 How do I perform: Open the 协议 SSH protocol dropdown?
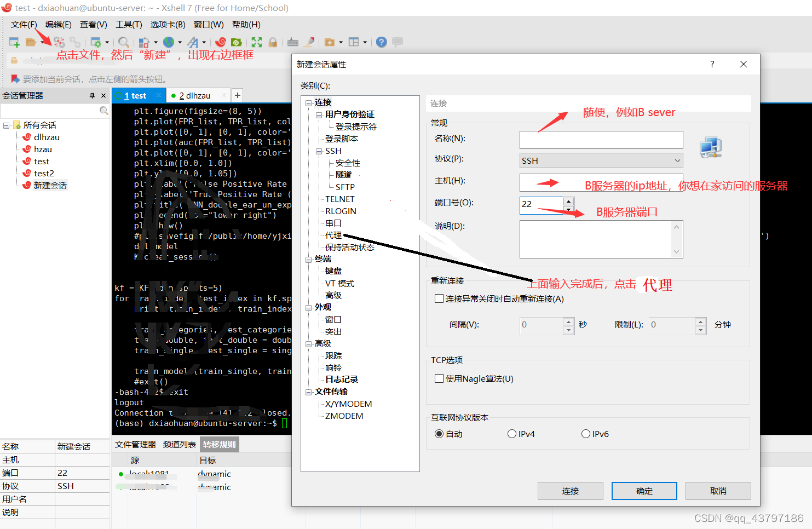[601, 160]
